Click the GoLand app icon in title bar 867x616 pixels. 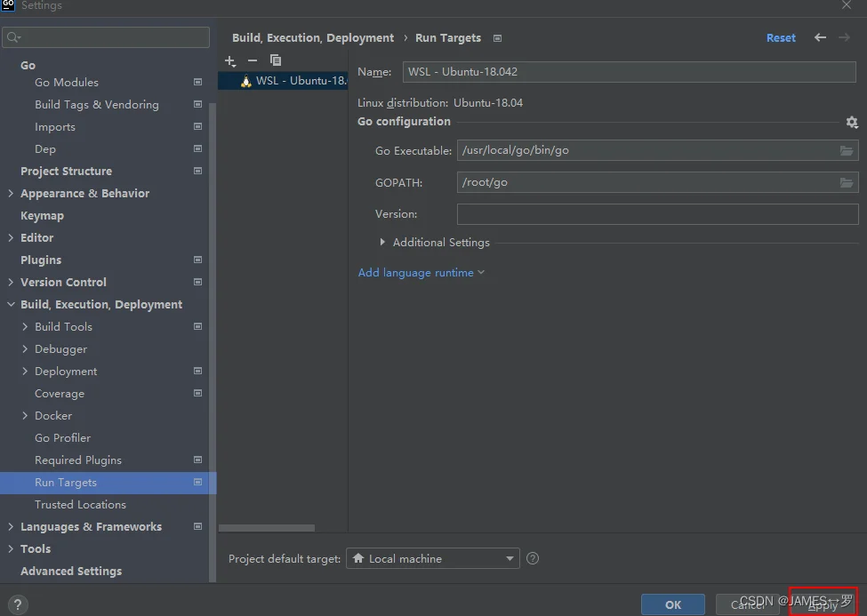(8, 5)
